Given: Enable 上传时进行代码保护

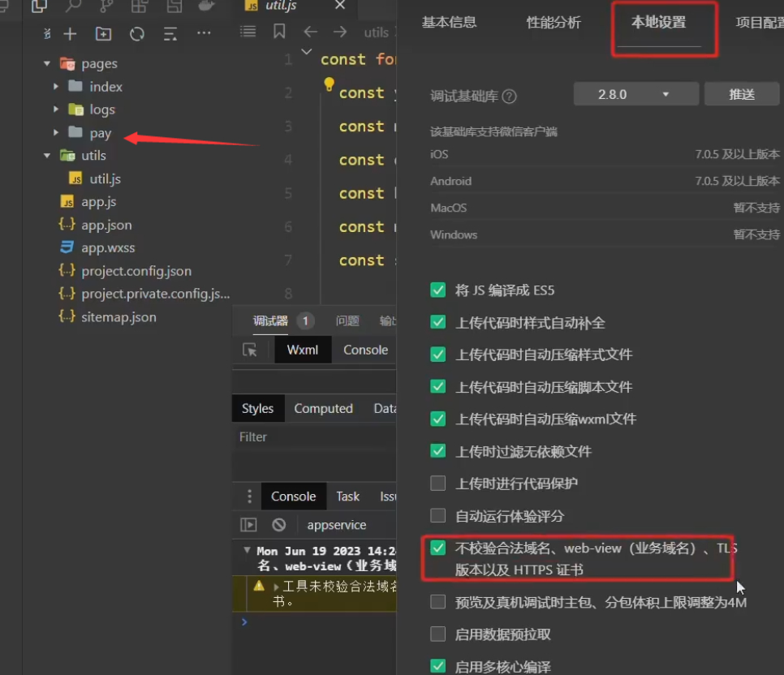Looking at the screenshot, I should (x=438, y=484).
